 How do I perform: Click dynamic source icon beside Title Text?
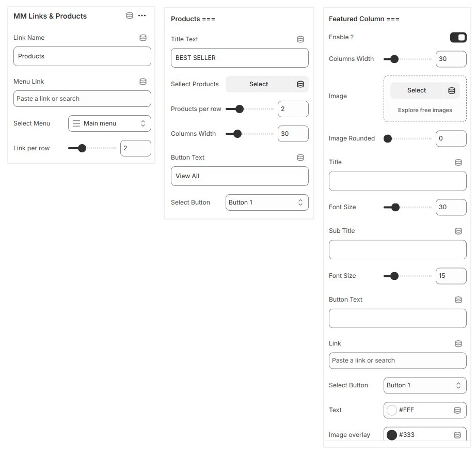pos(300,39)
